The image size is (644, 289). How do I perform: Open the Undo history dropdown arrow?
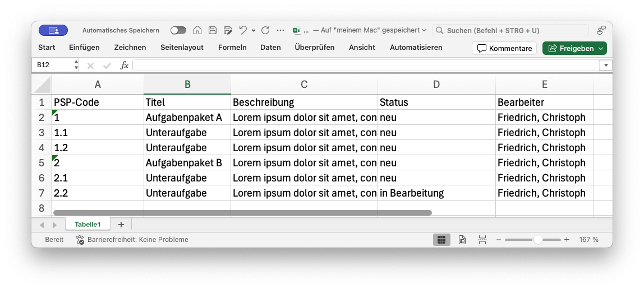[x=254, y=30]
